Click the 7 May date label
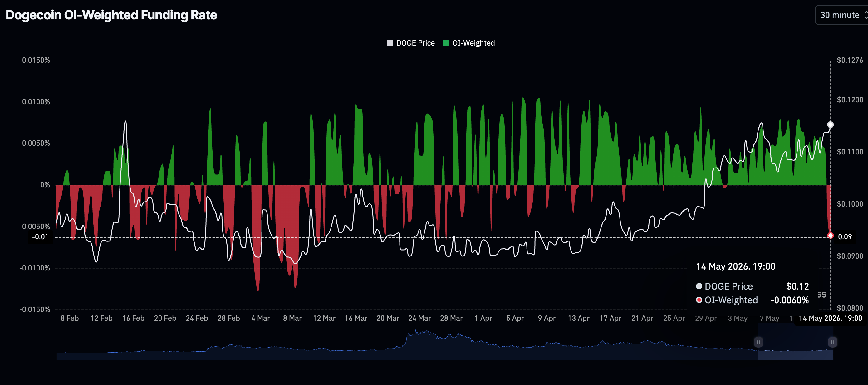Image resolution: width=868 pixels, height=385 pixels. point(770,318)
